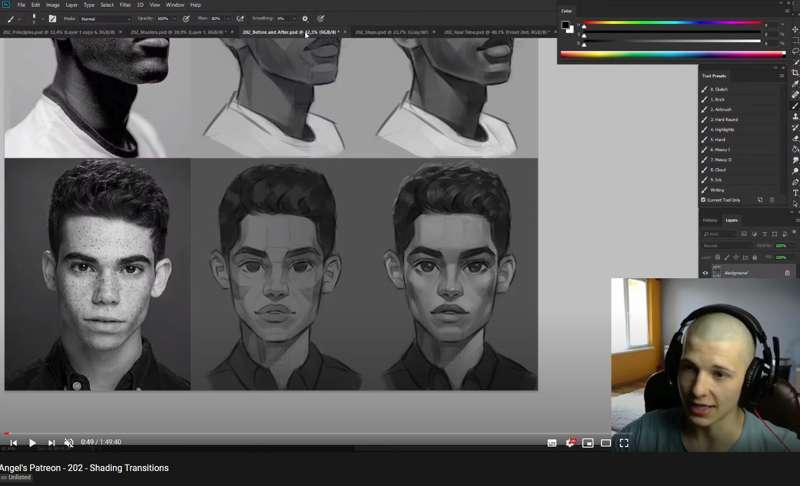Toggle pressure for opacity icon
The image size is (800, 486).
[x=186, y=19]
